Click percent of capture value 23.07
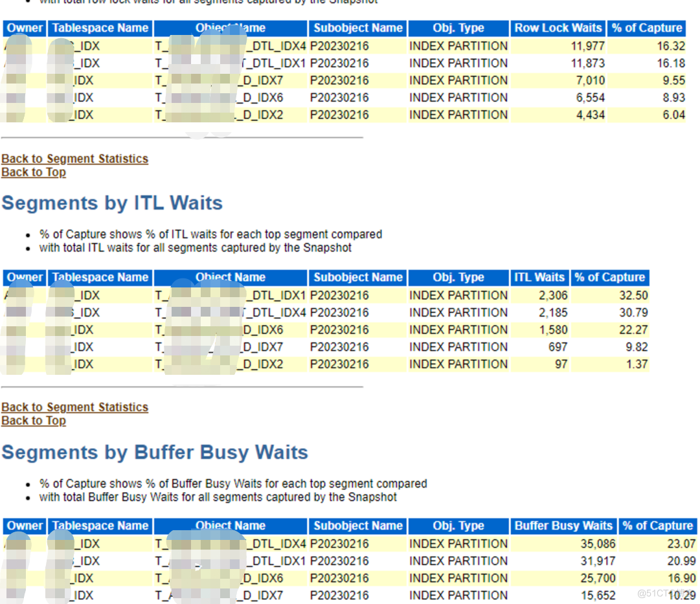This screenshot has width=700, height=604. (x=681, y=544)
